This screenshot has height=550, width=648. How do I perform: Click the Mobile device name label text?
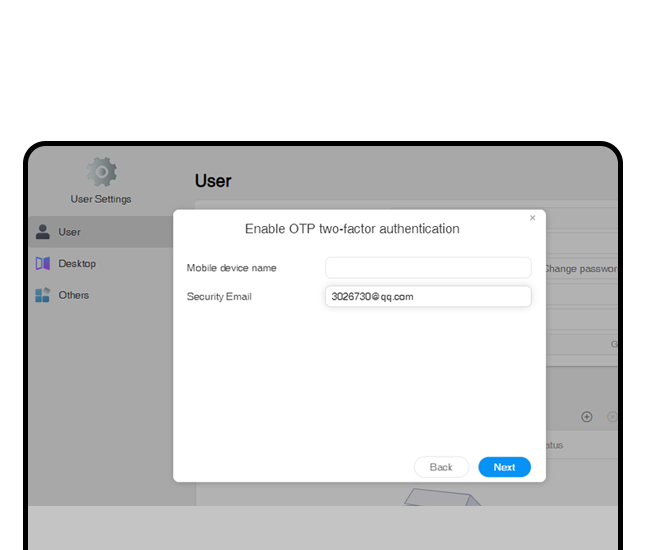[x=231, y=268]
